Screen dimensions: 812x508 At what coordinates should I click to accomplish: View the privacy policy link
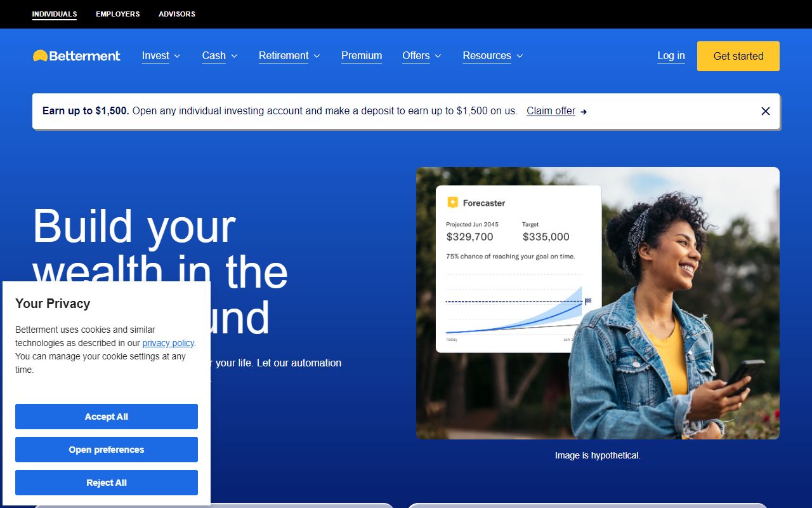[x=167, y=343]
